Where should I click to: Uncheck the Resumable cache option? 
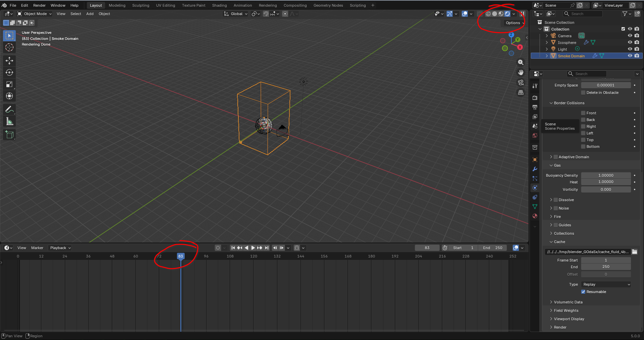coord(583,292)
